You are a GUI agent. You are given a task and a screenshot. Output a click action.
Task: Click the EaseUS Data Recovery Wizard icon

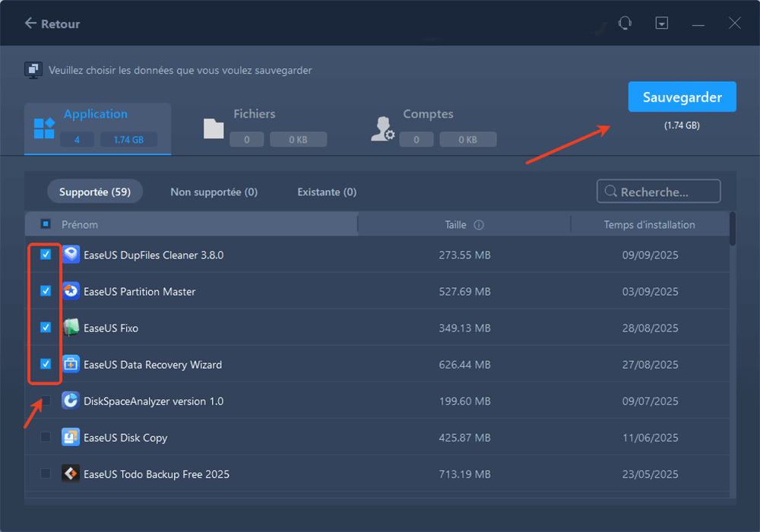[x=71, y=364]
